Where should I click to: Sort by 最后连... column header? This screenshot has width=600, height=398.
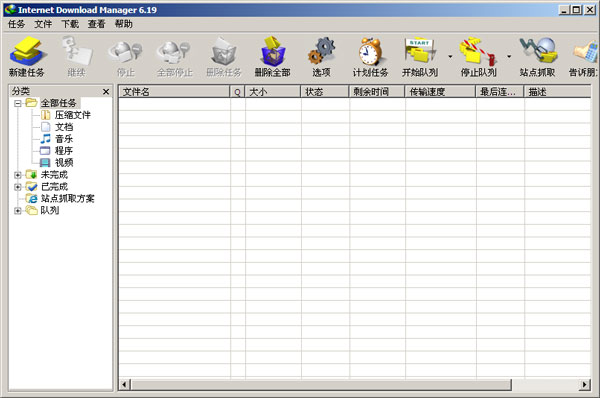tap(500, 92)
